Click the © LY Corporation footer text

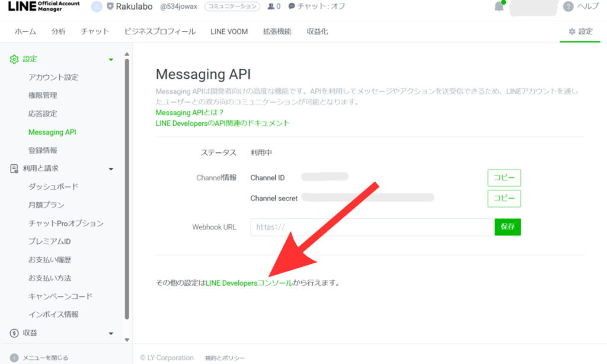(x=167, y=358)
